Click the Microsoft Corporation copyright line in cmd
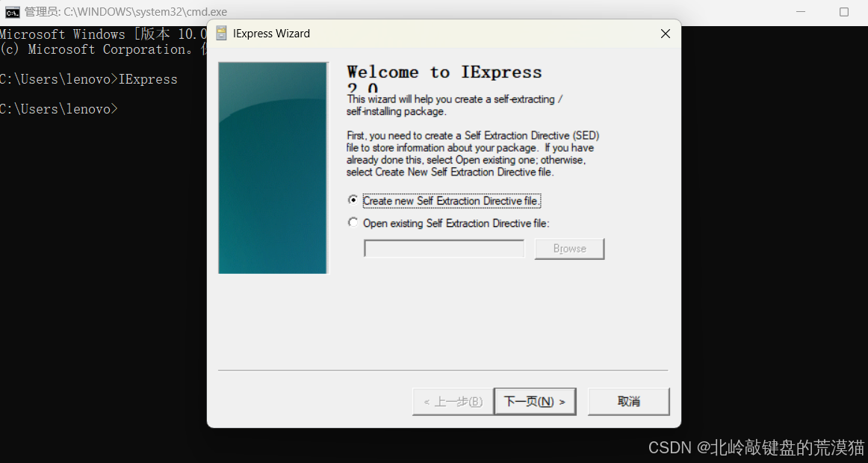The height and width of the screenshot is (463, 868). (x=104, y=49)
